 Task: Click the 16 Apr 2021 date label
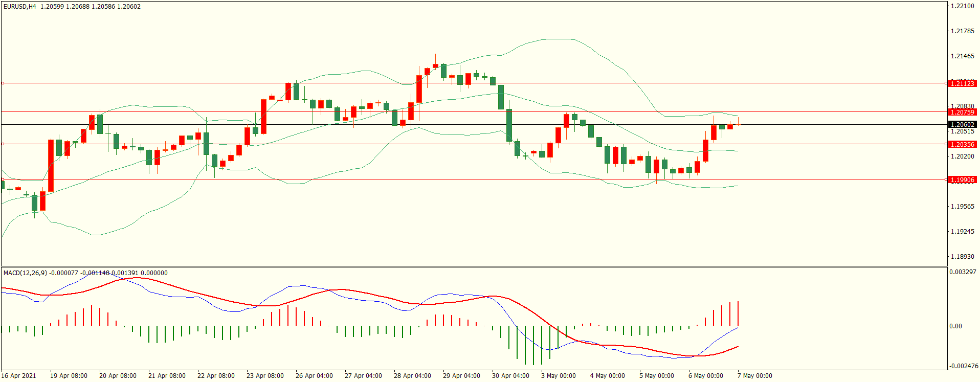point(19,376)
